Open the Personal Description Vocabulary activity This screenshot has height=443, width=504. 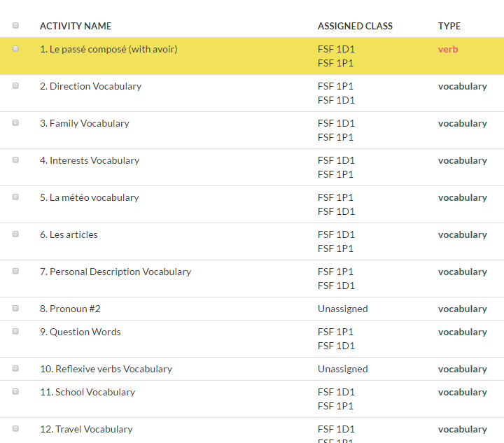pyautogui.click(x=115, y=272)
